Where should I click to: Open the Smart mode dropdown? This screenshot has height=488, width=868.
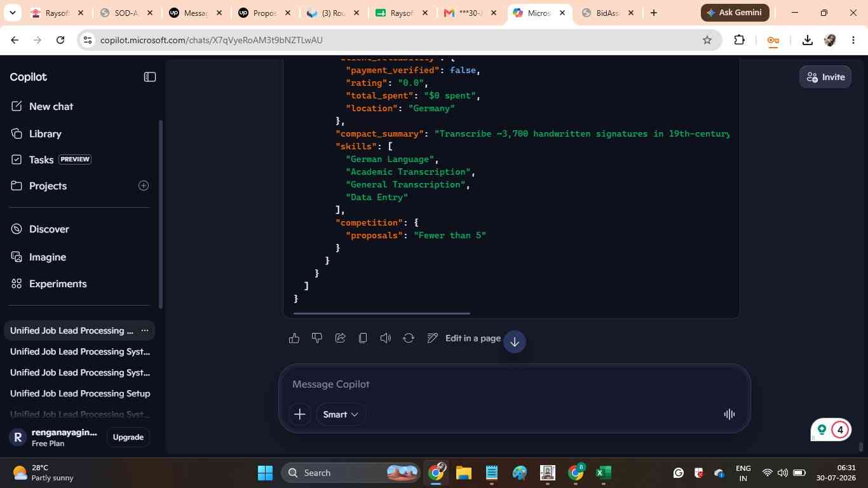tap(341, 414)
